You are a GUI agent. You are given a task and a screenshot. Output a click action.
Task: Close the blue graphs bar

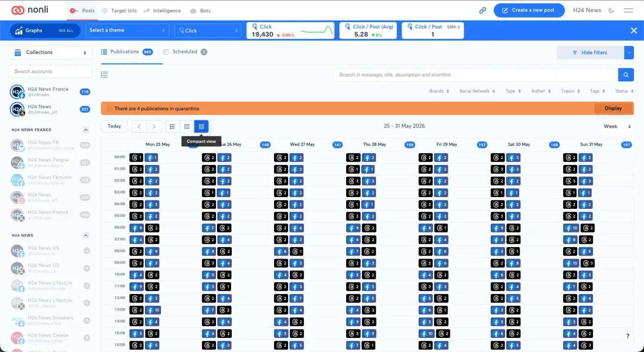[x=634, y=31]
